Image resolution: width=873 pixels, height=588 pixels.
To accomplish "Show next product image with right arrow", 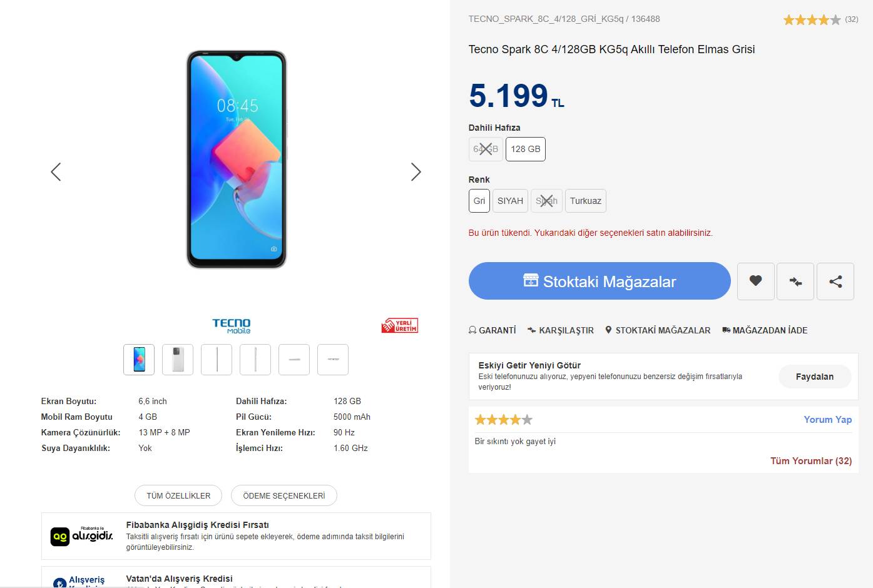I will 416,172.
